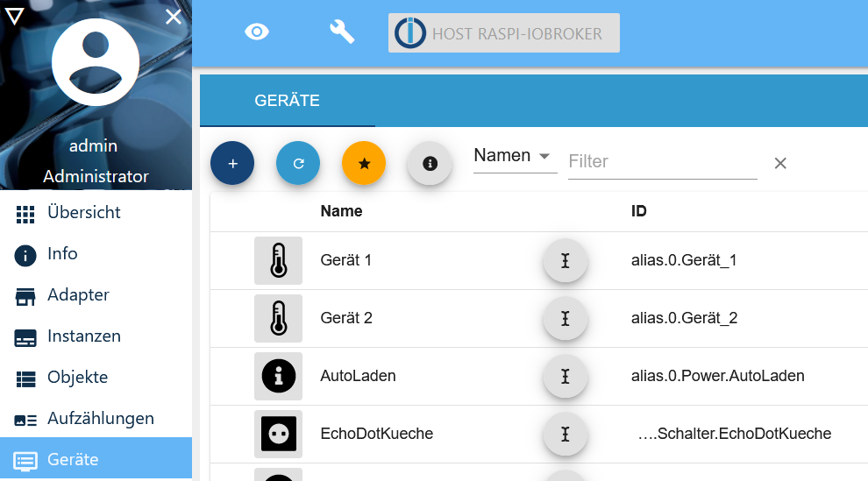Select the 'Gerät 2' name text
The image size is (868, 481).
pos(346,318)
